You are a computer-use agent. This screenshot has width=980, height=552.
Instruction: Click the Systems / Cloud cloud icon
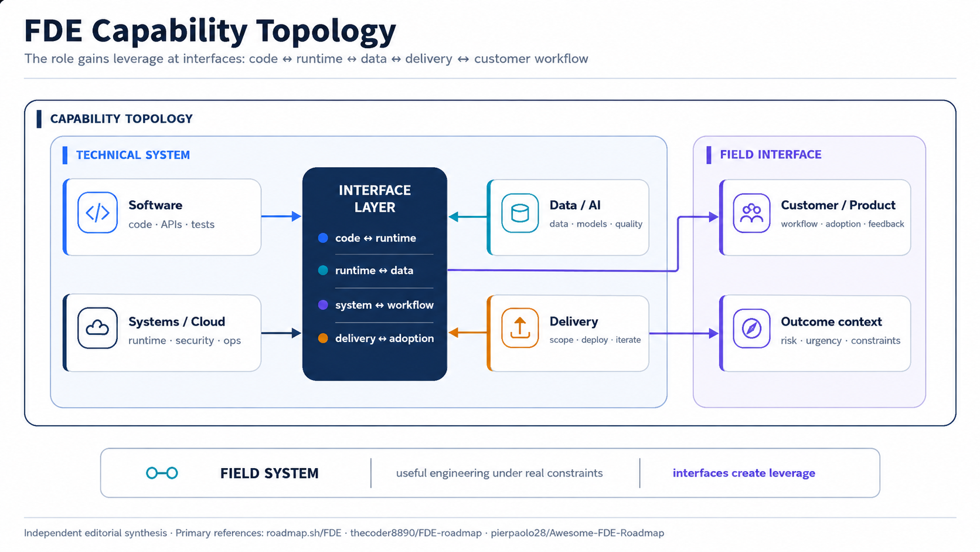(97, 328)
